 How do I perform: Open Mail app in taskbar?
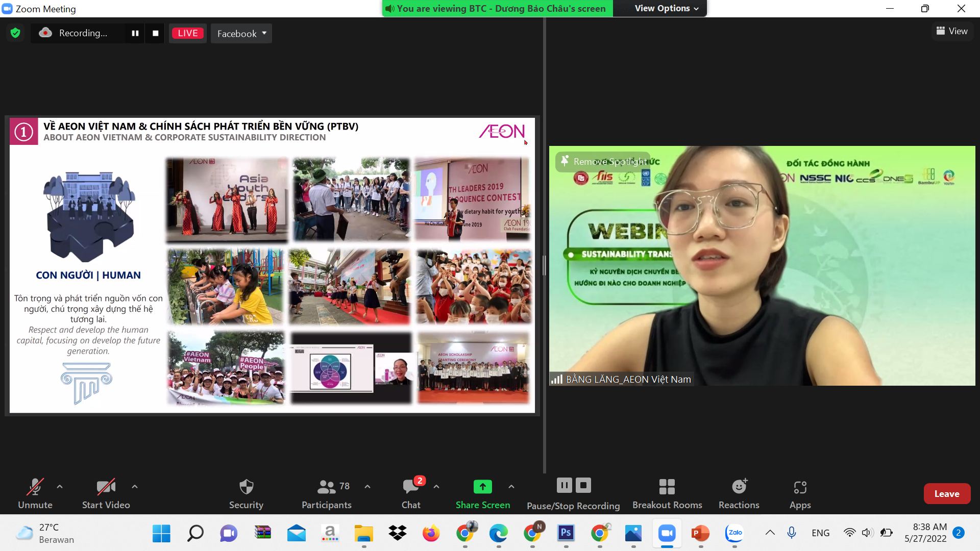point(296,533)
